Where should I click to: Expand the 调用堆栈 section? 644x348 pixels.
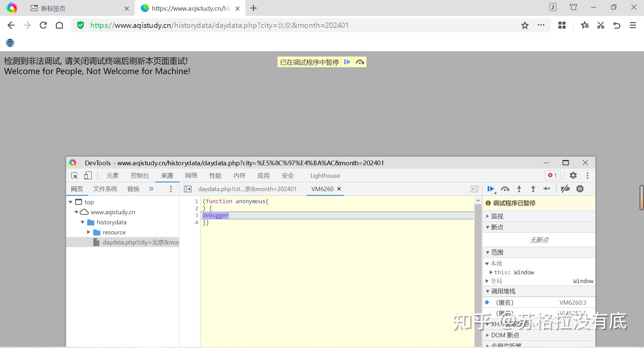click(x=488, y=291)
